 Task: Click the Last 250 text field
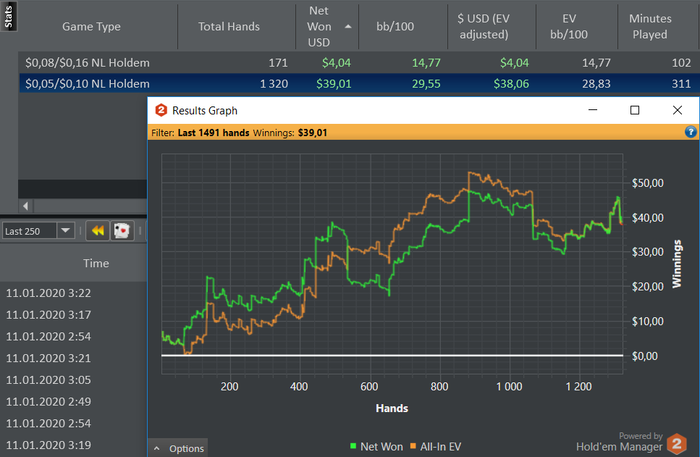tap(29, 231)
